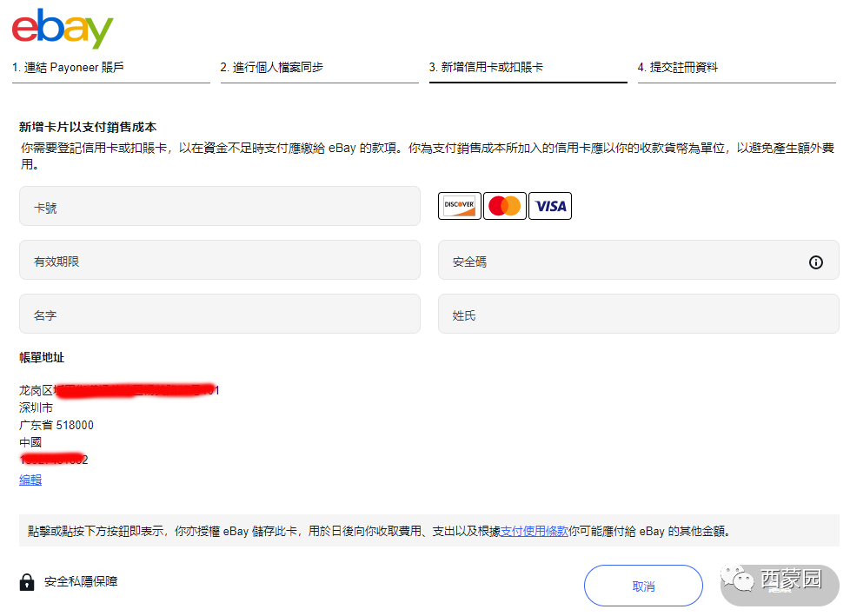
Task: Click the 帳單地址 heading
Action: pyautogui.click(x=42, y=358)
